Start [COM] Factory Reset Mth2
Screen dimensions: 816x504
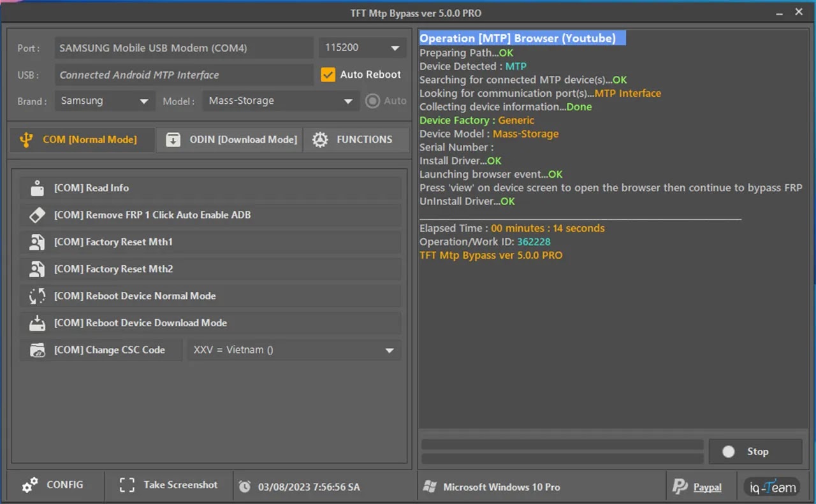pyautogui.click(x=210, y=269)
